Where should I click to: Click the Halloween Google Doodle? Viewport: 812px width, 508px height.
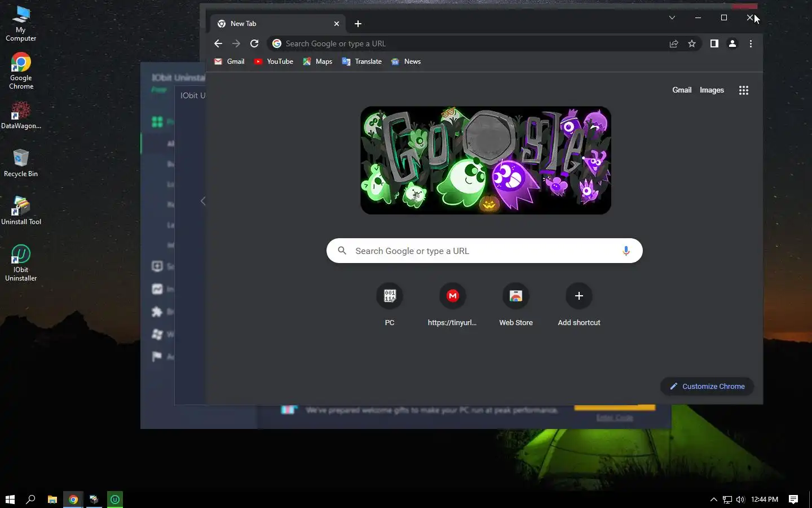click(486, 160)
